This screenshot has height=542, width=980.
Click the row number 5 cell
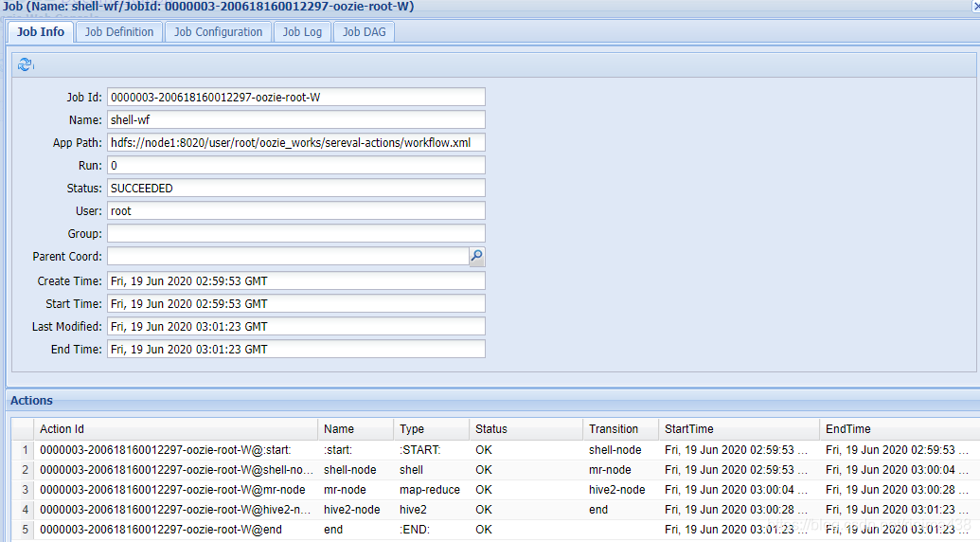click(23, 530)
